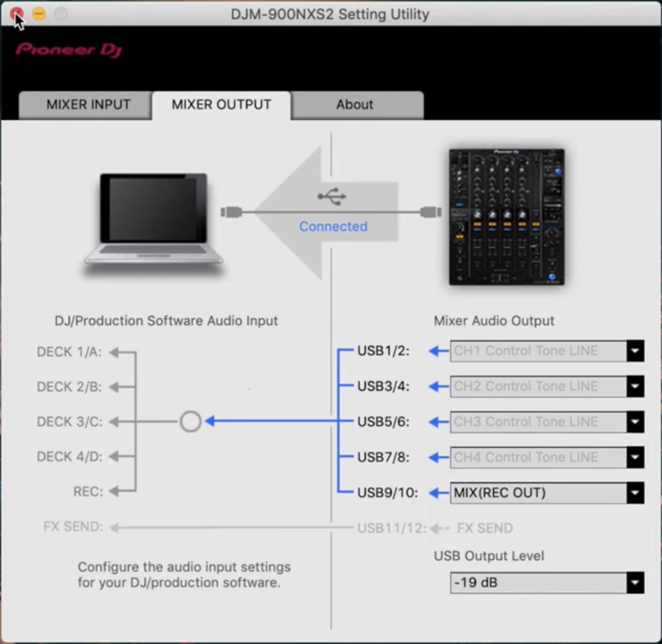Open the USB1/2 output dropdown
662x644 pixels.
(547, 351)
